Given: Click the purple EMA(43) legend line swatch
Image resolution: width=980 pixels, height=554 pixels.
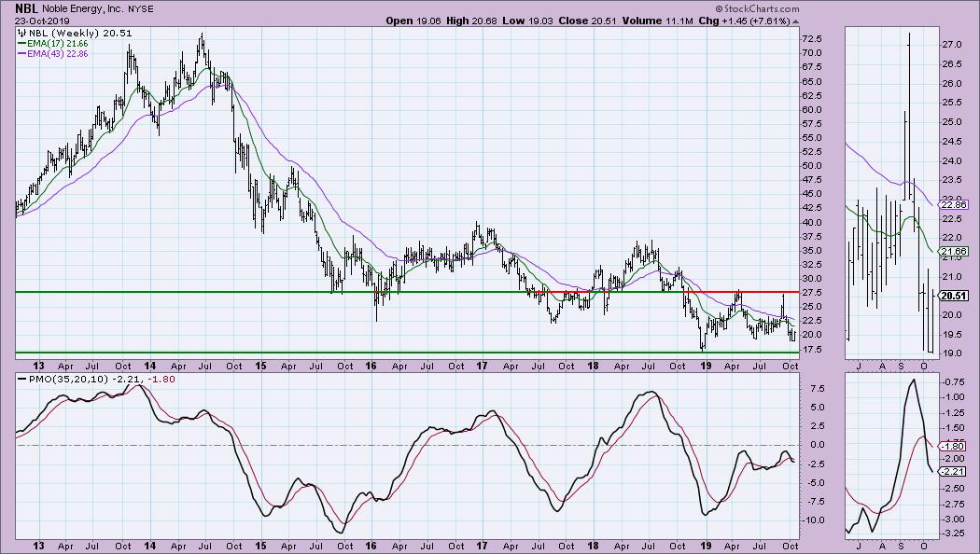Looking at the screenshot, I should [x=21, y=54].
